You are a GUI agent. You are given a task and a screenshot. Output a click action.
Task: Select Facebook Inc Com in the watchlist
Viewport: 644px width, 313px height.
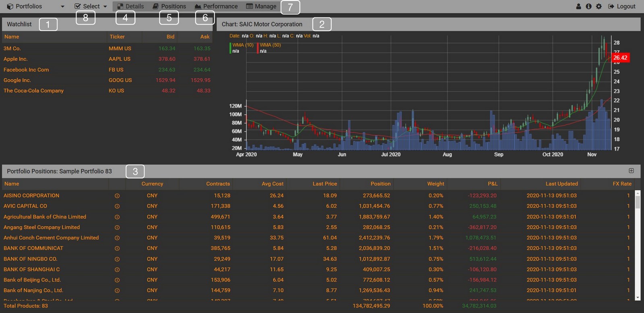coord(26,70)
